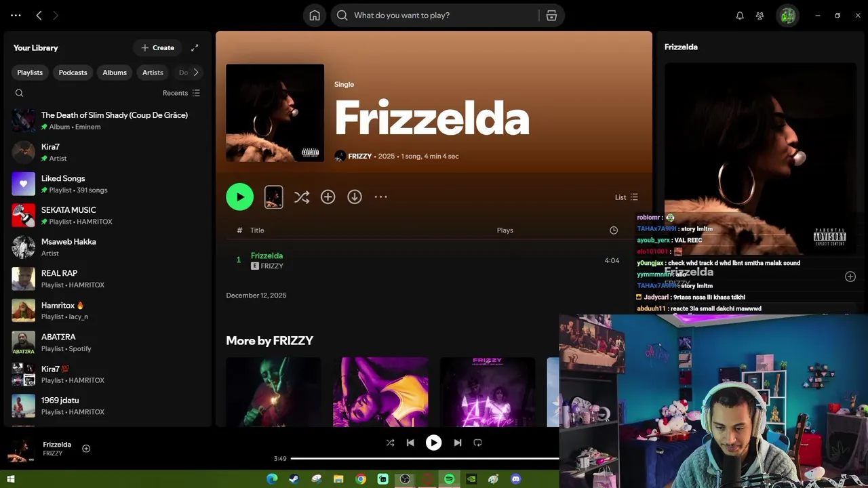This screenshot has width=868, height=488.
Task: Play the Frizzelda single
Action: click(240, 197)
